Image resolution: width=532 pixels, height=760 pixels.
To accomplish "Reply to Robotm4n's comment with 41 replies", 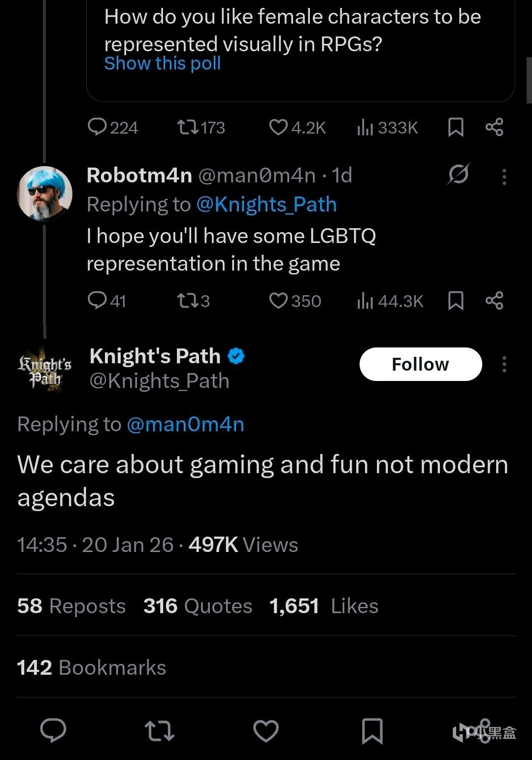I will coord(97,300).
